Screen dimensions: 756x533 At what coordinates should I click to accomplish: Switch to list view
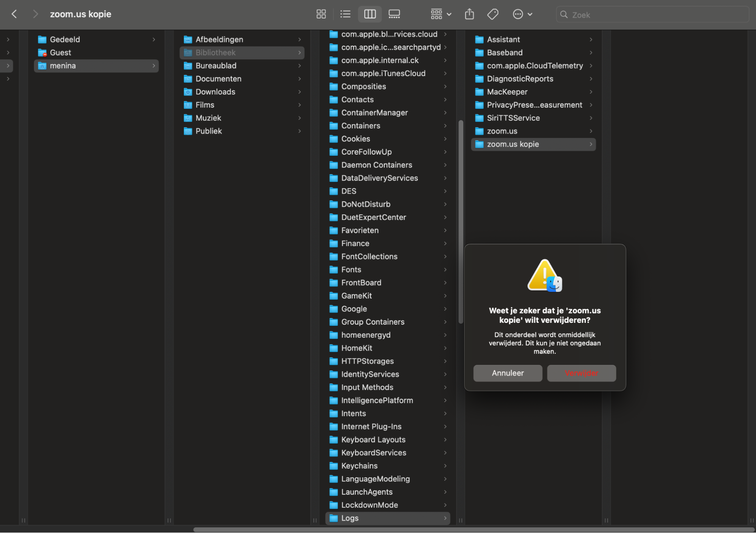pos(345,14)
